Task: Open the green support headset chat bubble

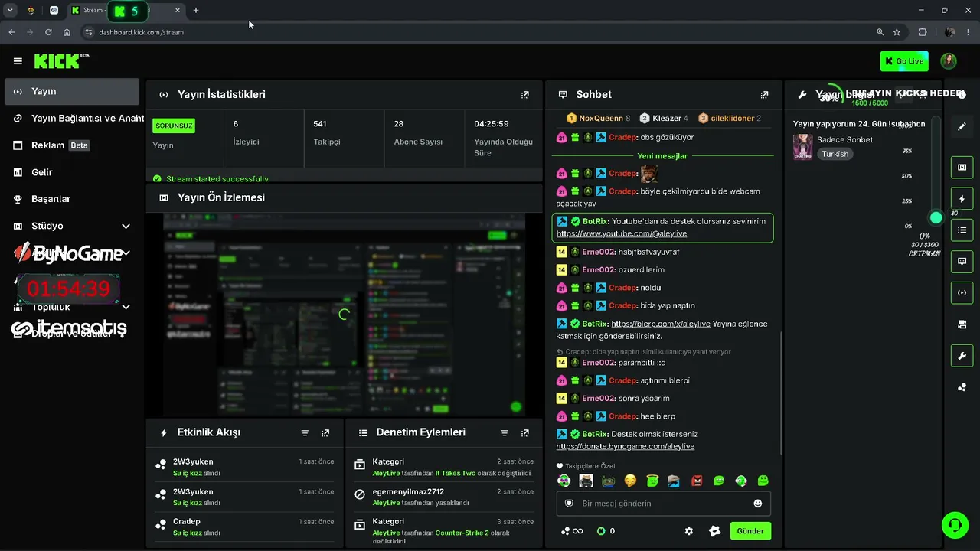Action: coord(955,525)
